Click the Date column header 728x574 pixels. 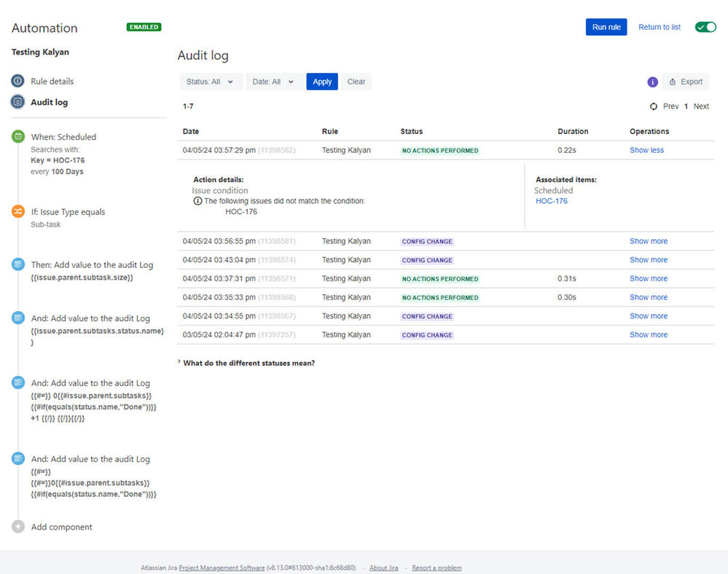click(x=191, y=131)
